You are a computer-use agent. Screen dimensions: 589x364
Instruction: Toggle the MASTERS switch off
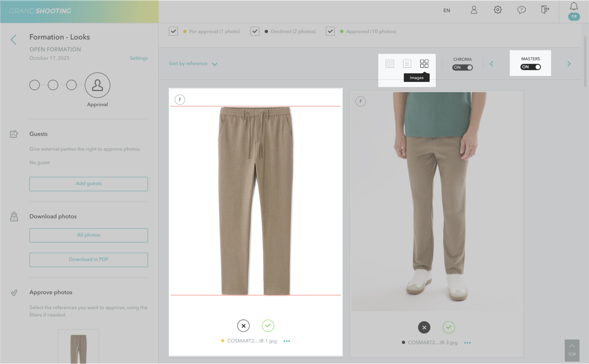coord(531,67)
